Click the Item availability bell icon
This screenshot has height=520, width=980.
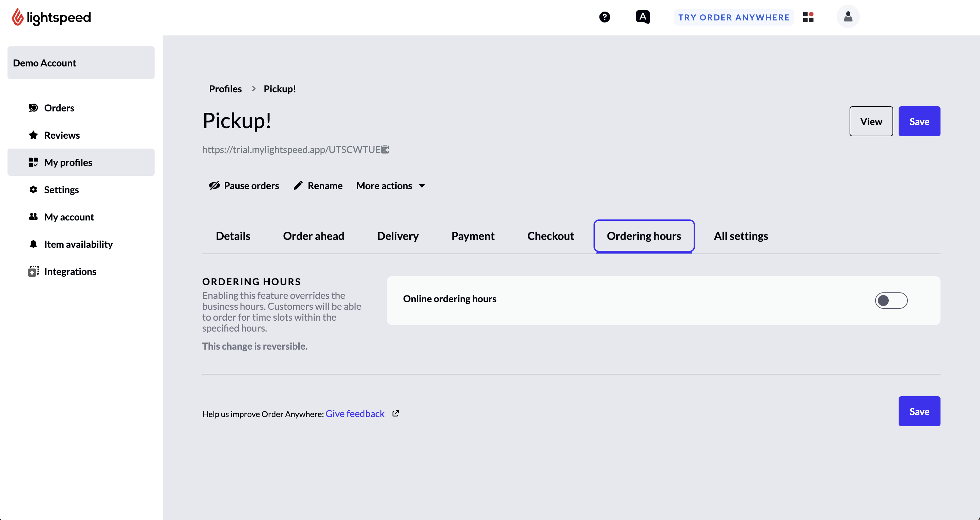[33, 244]
